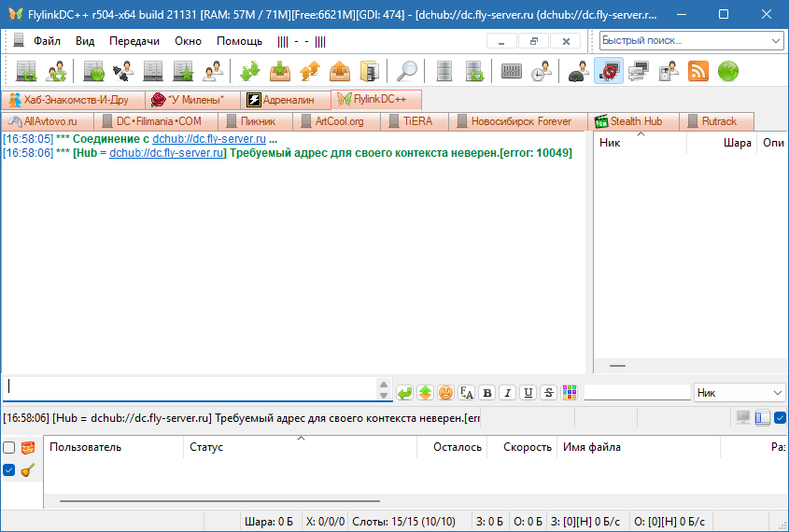Screen dimensions: 789x532
Task: Click the user with media player icon
Action: click(669, 71)
